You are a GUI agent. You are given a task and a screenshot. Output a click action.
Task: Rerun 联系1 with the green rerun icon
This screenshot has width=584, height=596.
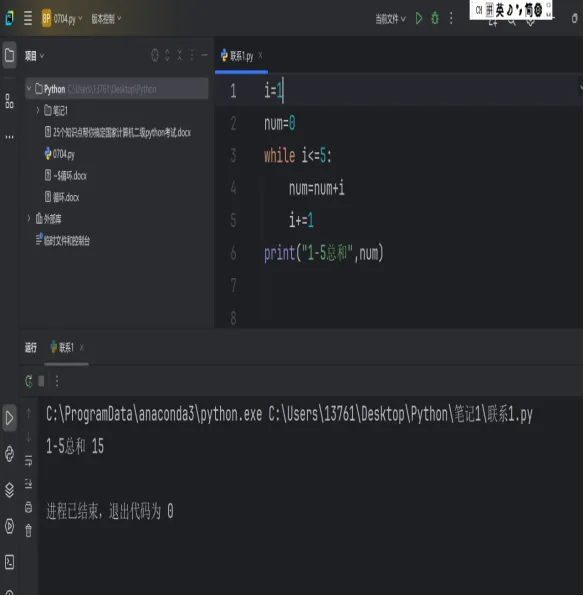(29, 381)
